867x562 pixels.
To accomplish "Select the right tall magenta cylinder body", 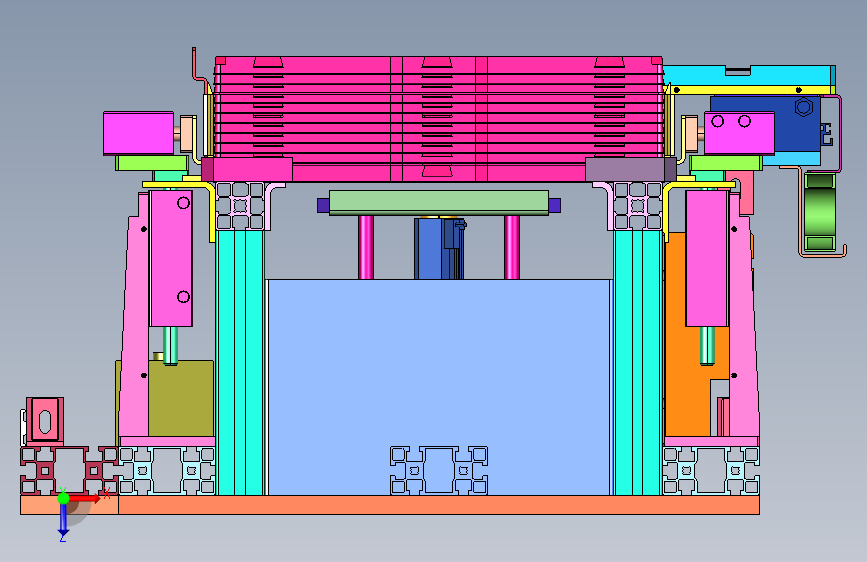I will pos(707,258).
